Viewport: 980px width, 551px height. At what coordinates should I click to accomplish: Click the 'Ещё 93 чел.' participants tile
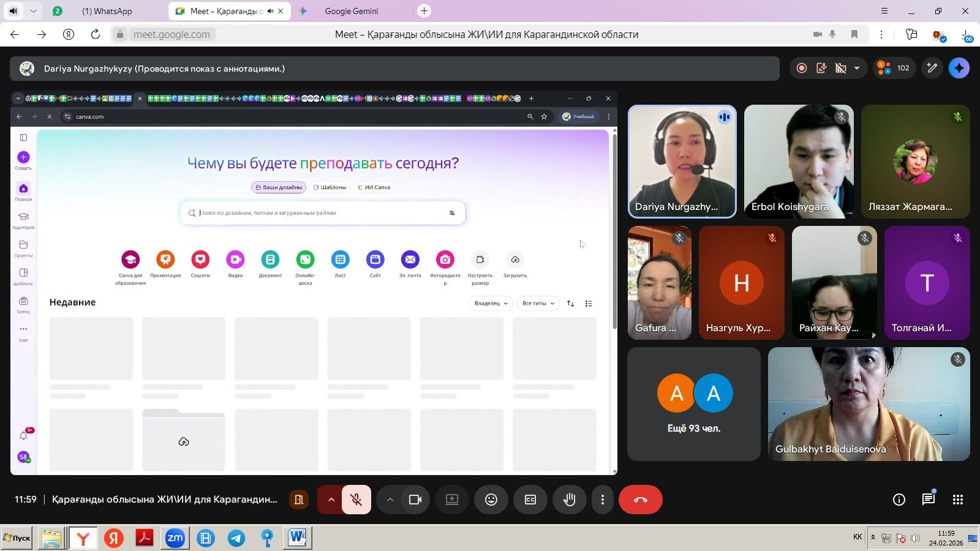[693, 404]
